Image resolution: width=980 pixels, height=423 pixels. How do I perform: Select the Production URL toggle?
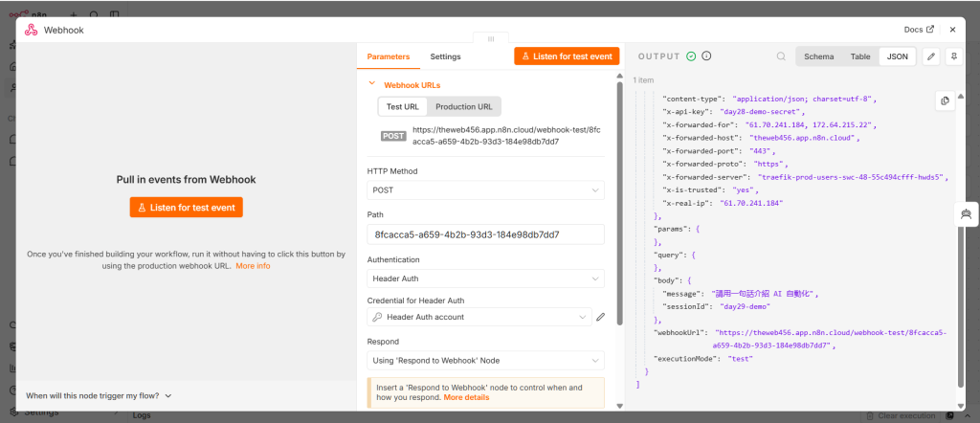(464, 106)
